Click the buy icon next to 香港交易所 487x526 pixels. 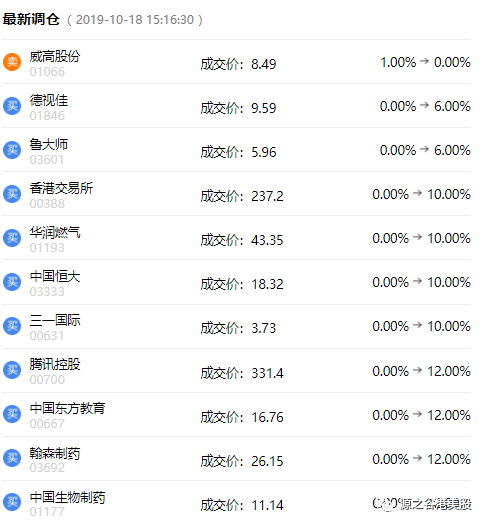[x=12, y=194]
